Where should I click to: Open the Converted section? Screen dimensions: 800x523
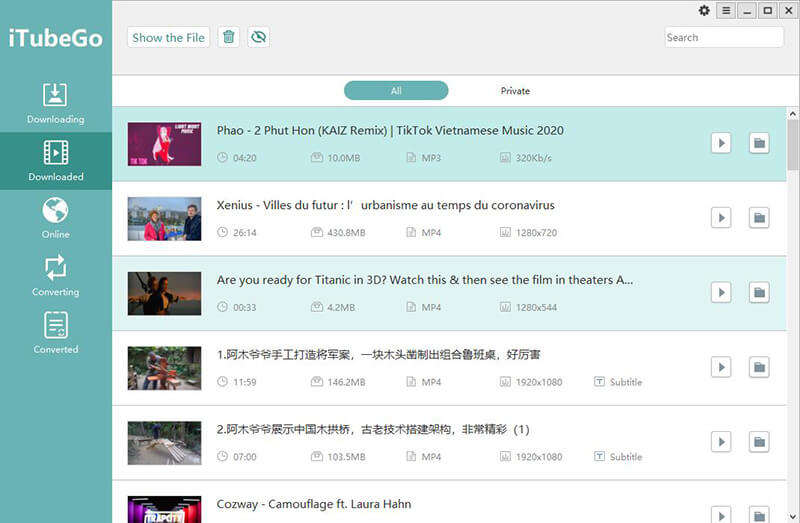point(56,333)
